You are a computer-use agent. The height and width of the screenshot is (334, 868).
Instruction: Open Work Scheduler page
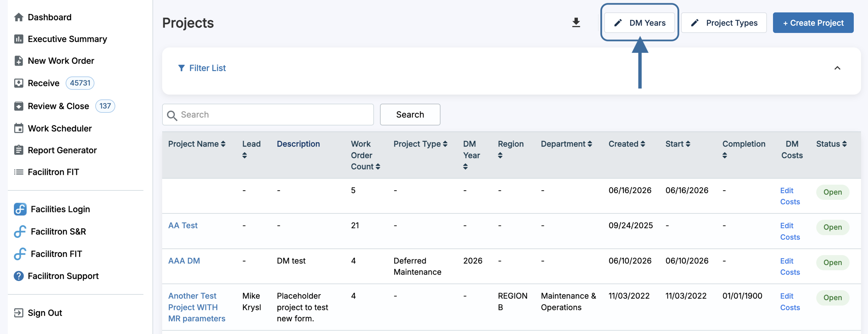tap(60, 128)
